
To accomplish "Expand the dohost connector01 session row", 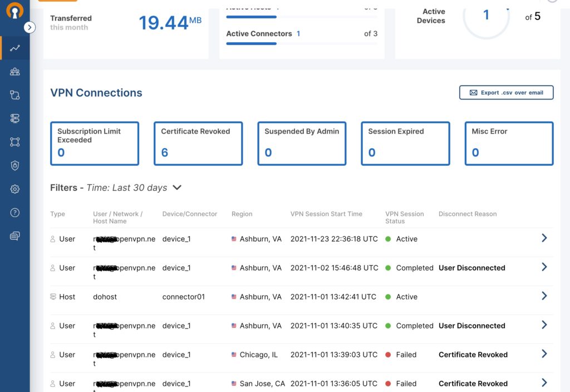I will [544, 296].
